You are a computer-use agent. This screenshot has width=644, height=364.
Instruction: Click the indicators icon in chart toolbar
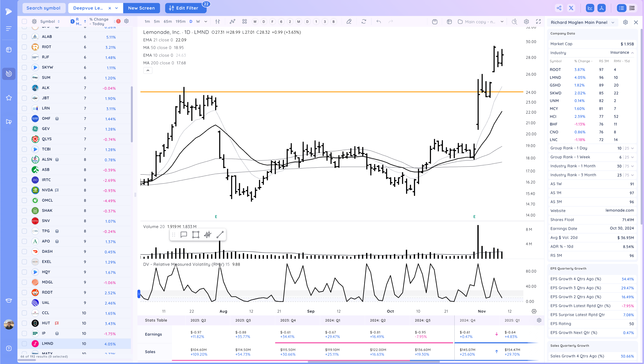coord(232,22)
